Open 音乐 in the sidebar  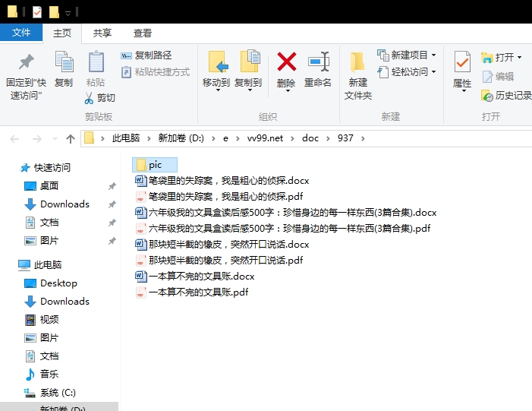pos(42,375)
